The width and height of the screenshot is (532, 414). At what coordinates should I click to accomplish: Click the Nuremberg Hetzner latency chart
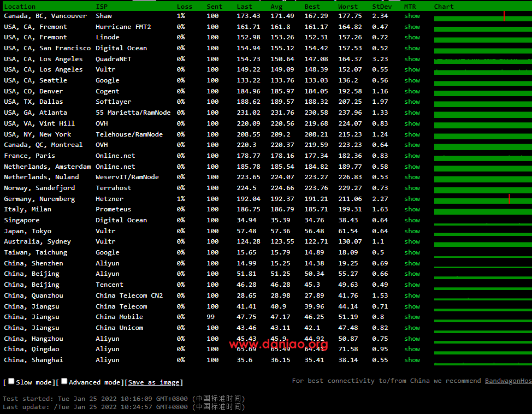pos(483,199)
